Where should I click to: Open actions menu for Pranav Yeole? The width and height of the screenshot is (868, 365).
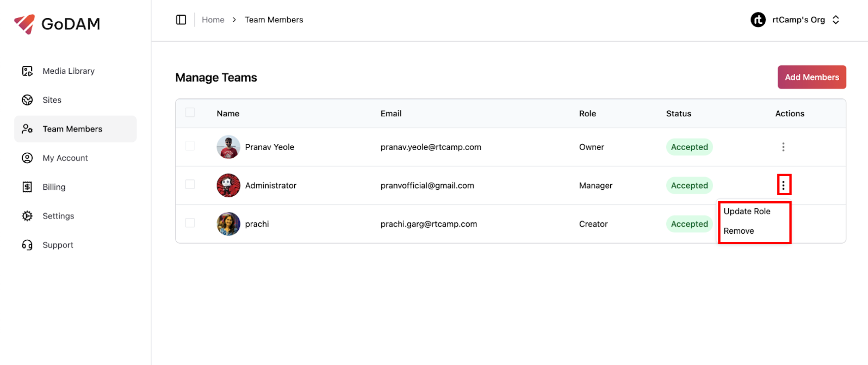pyautogui.click(x=783, y=147)
